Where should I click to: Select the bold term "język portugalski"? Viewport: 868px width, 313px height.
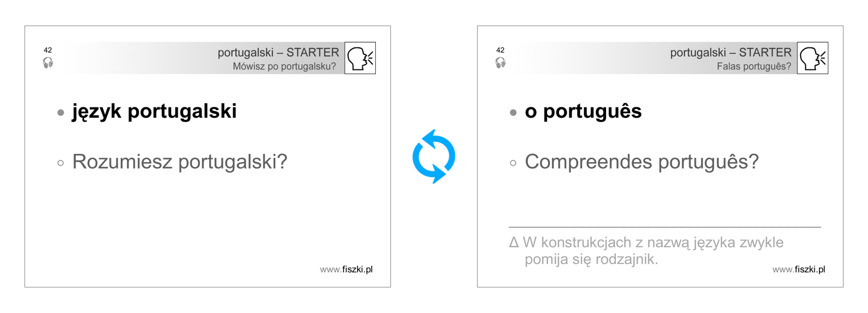(x=154, y=111)
